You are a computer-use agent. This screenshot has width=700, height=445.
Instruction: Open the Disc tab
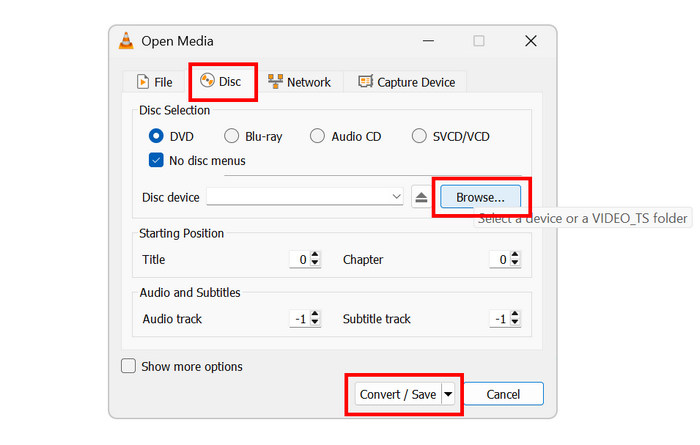221,82
